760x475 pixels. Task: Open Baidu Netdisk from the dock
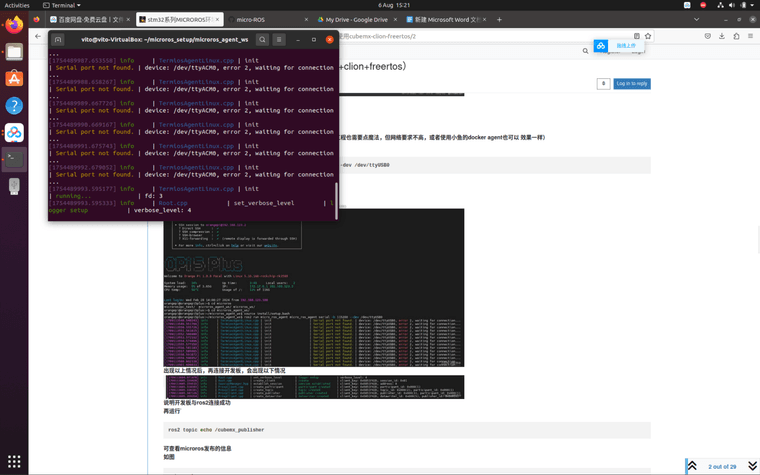click(14, 132)
